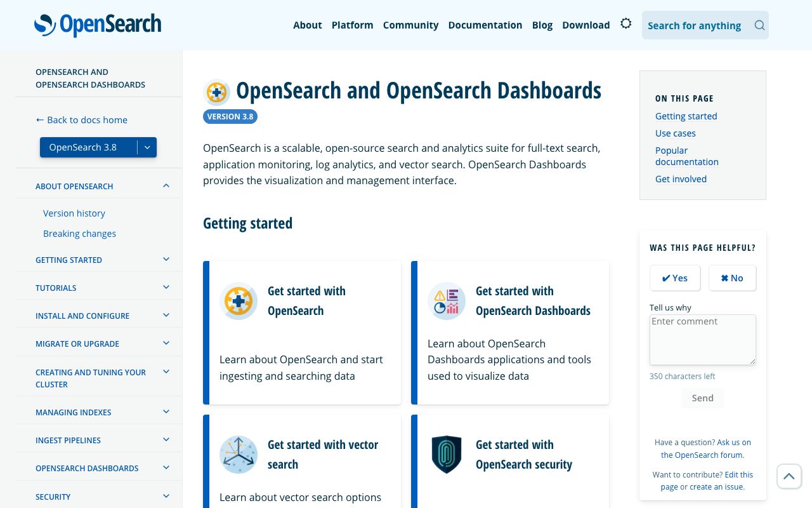The image size is (812, 508).
Task: Click the scroll-to-top arrow button
Action: [789, 476]
